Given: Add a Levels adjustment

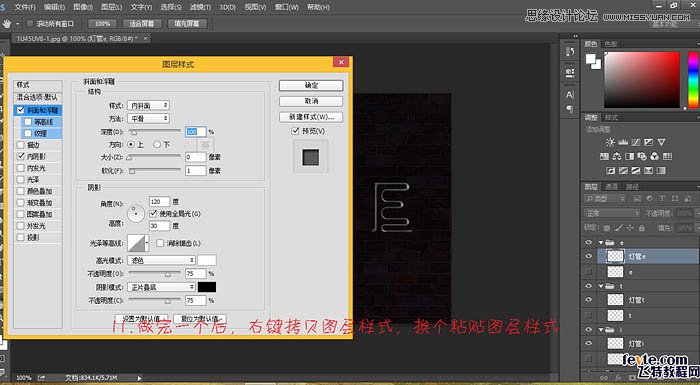Looking at the screenshot, I should click(x=623, y=142).
